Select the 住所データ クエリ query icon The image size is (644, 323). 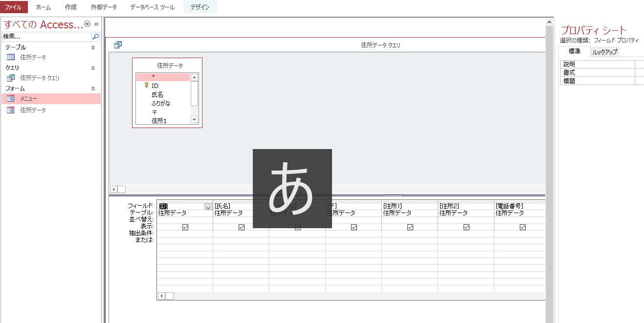(x=11, y=78)
